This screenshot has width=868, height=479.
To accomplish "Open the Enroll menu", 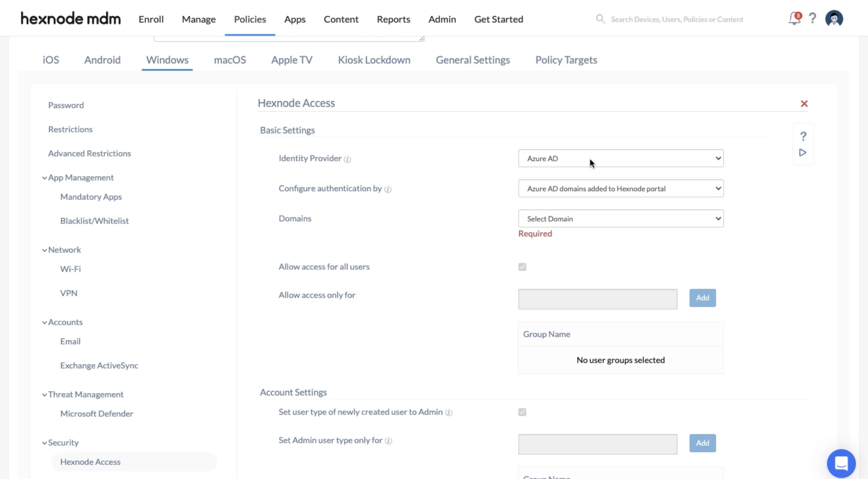I will coord(151,19).
